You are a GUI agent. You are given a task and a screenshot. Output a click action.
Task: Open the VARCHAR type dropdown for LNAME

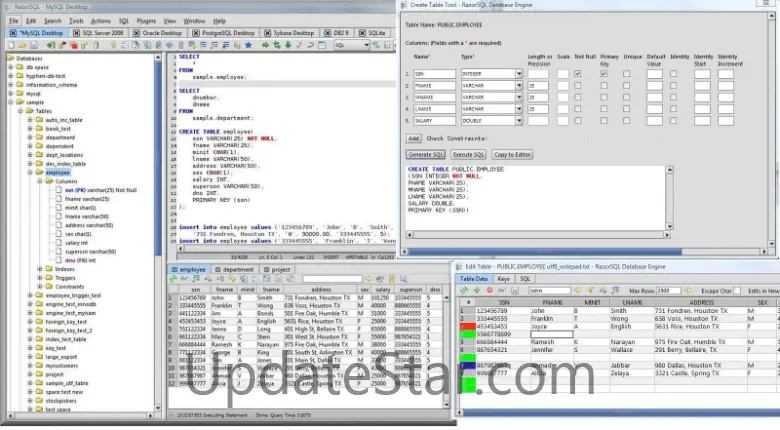519,109
